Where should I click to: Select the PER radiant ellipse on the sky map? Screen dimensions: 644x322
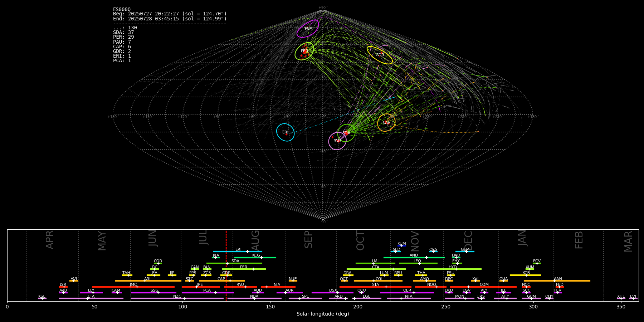(304, 51)
